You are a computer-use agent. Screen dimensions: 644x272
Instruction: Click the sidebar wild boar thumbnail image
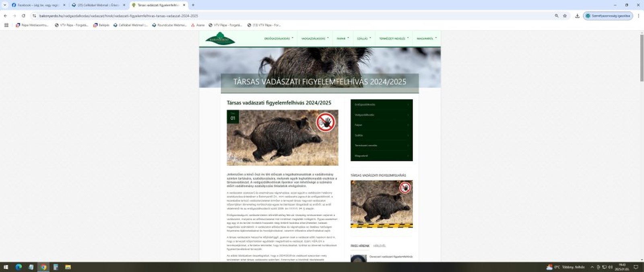[x=381, y=204]
